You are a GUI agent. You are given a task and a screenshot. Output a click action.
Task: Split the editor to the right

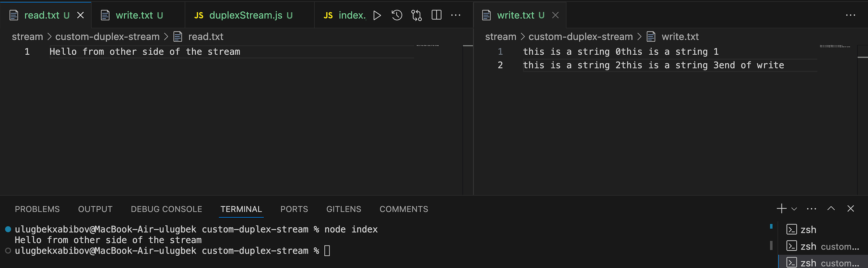coord(437,15)
